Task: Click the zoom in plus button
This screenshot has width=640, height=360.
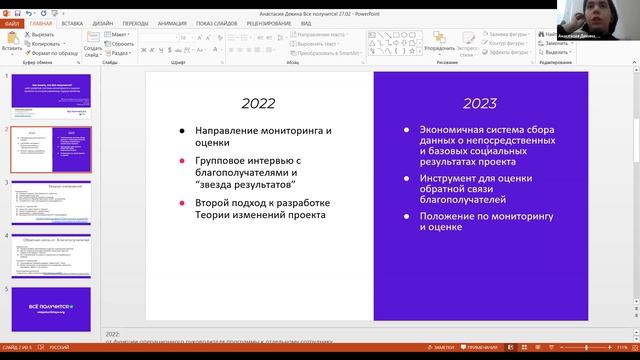Action: pos(609,347)
